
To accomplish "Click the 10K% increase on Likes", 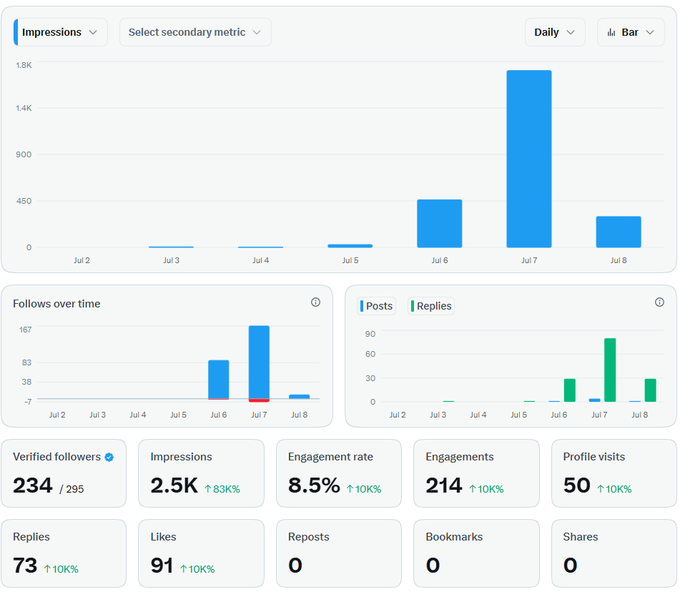I will tap(197, 569).
